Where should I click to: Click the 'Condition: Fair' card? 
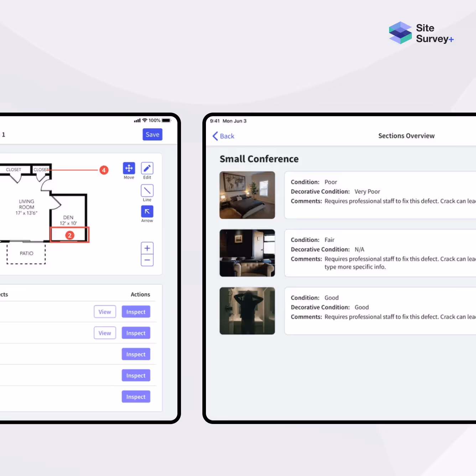380,253
